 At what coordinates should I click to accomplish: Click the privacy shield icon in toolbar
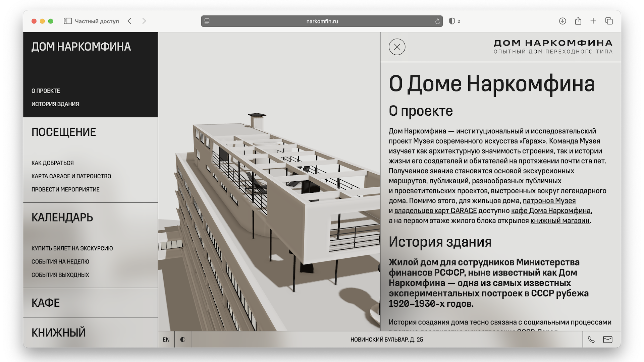tap(452, 21)
